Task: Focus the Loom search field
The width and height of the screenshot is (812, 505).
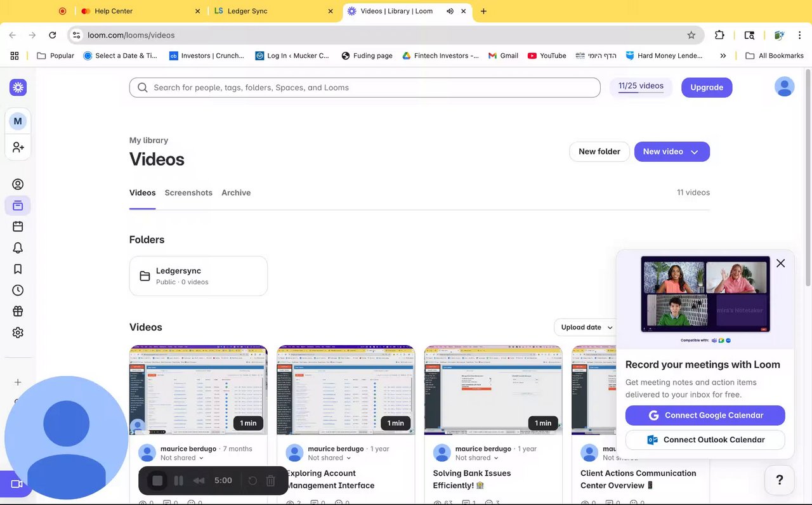Action: pyautogui.click(x=365, y=88)
